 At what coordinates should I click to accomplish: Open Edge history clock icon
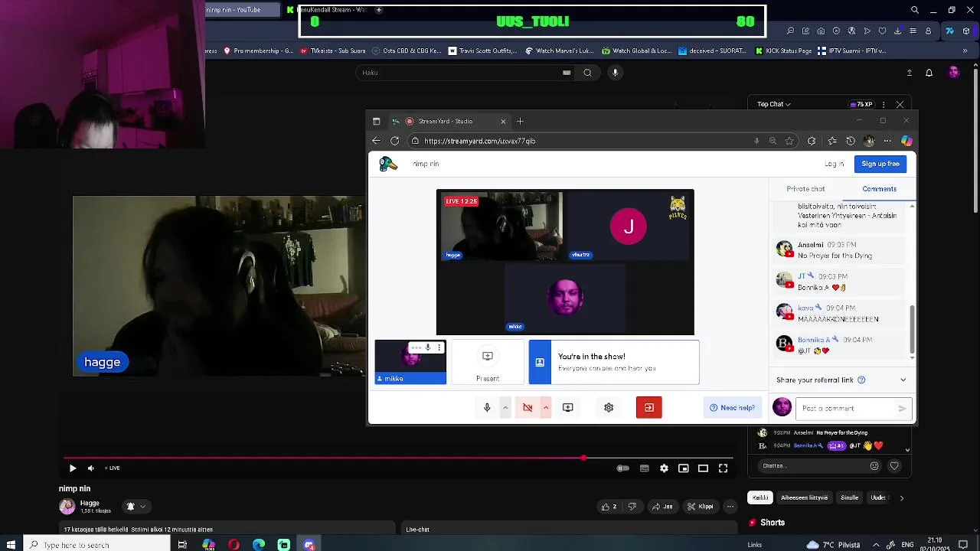pos(851,141)
